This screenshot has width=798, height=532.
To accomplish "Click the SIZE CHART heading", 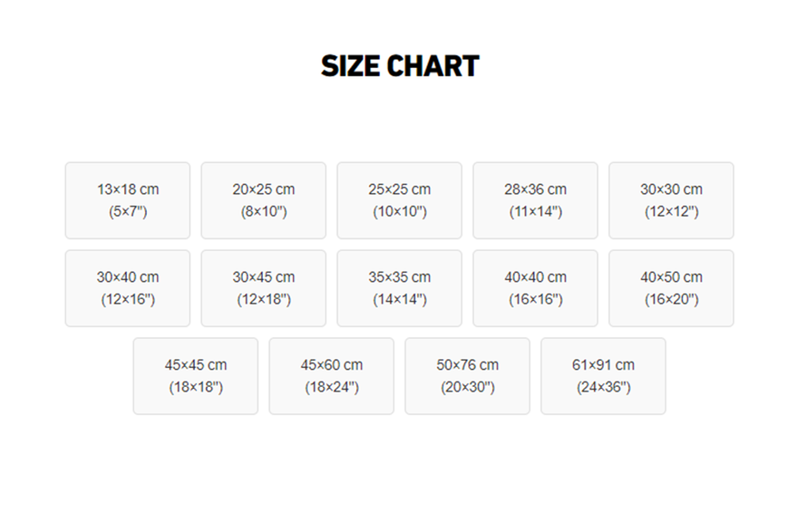I will pos(400,66).
